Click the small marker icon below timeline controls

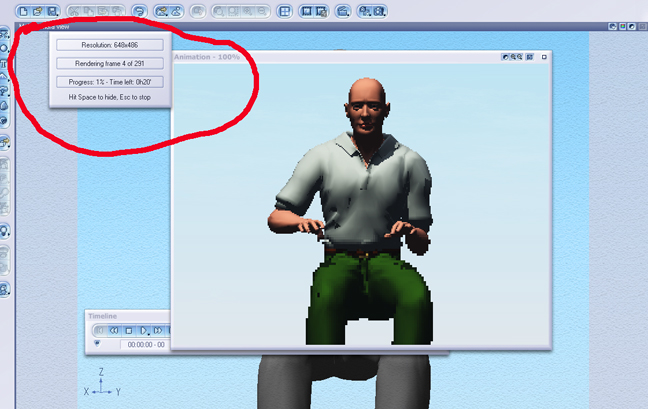click(x=97, y=343)
